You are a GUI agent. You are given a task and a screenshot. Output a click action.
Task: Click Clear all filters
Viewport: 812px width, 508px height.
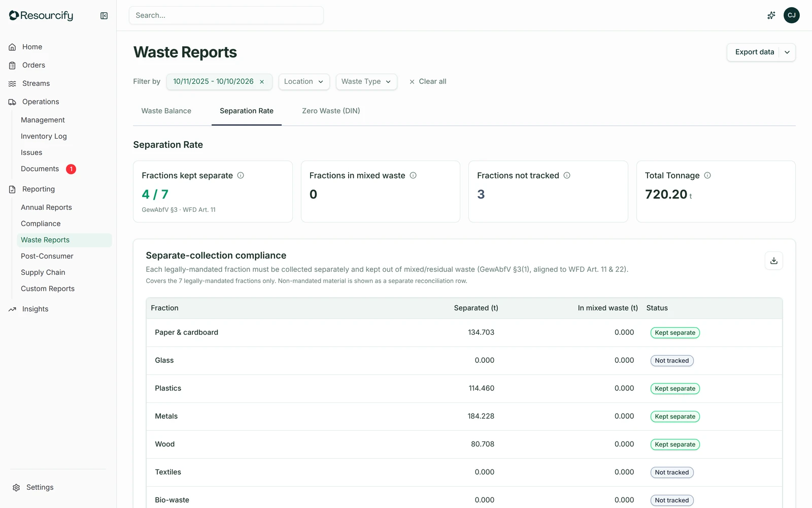coord(428,82)
